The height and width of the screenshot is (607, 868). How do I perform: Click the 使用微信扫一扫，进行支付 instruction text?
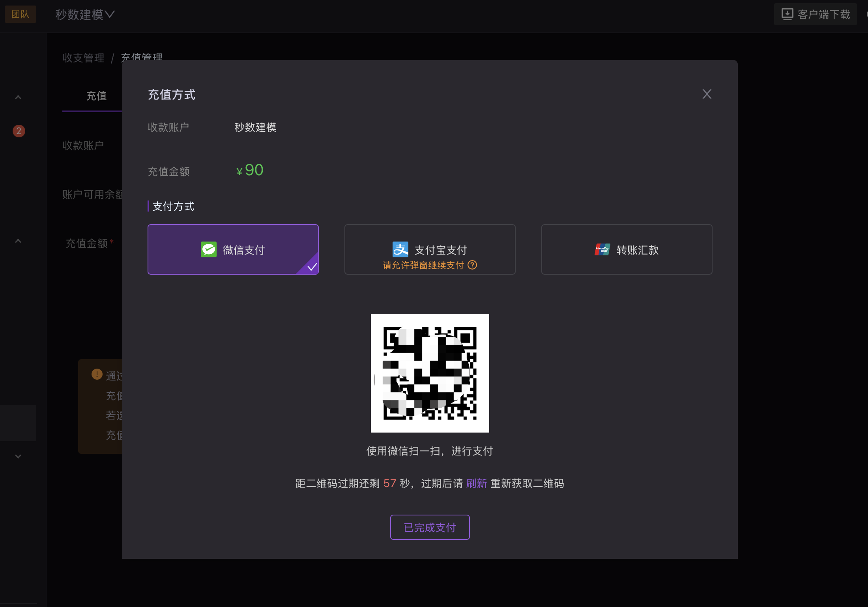430,451
